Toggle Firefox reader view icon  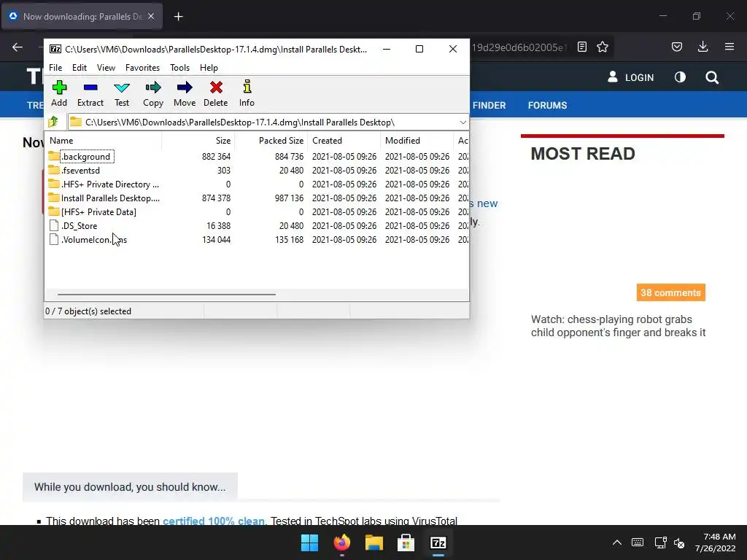pyautogui.click(x=581, y=47)
